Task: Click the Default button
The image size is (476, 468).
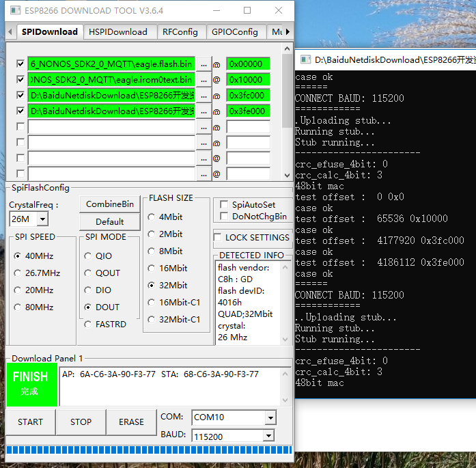Action: 110,221
